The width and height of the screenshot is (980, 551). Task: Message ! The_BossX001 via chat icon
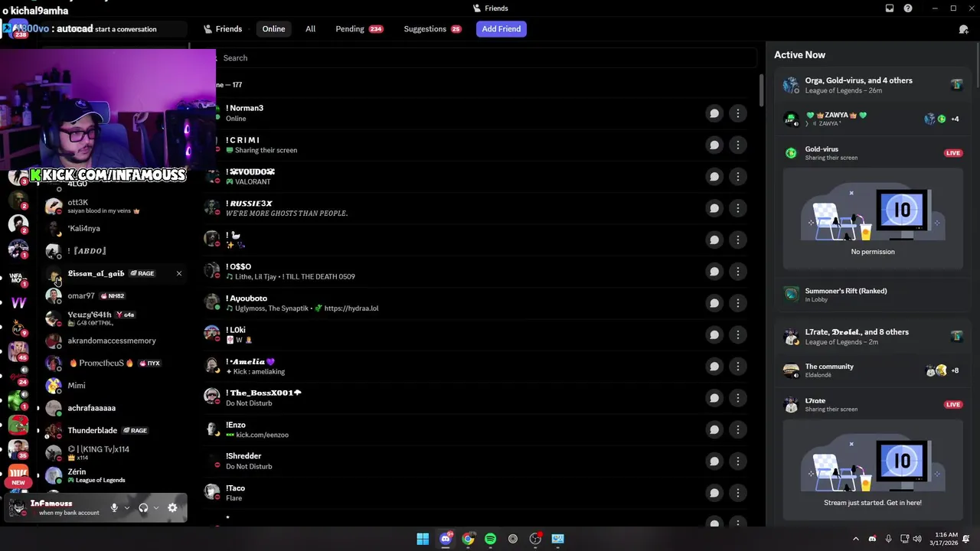click(714, 398)
